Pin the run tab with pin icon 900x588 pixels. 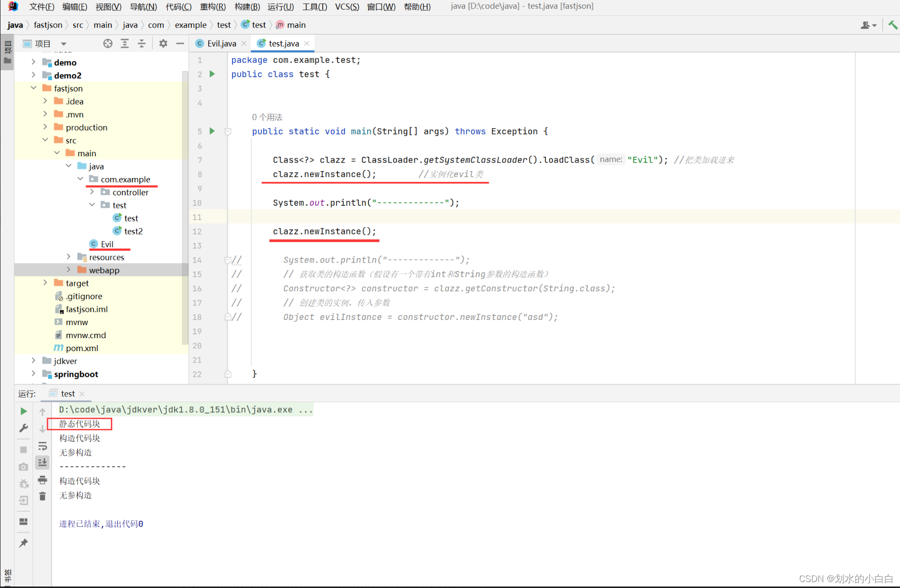click(x=23, y=543)
